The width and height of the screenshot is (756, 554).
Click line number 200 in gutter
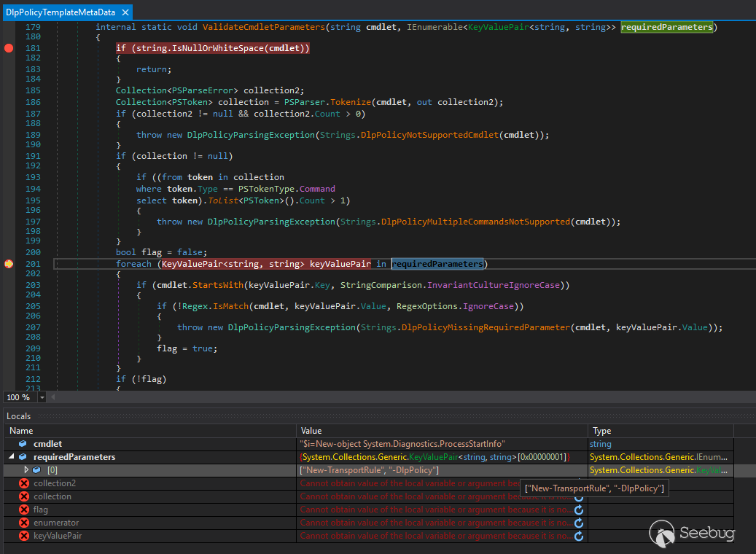34,252
